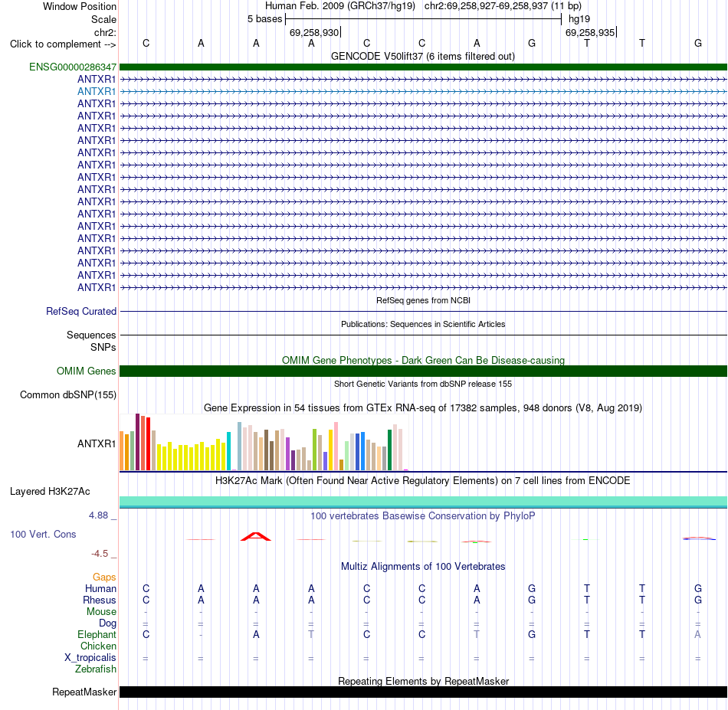Click the red PhyloP conservation peak
This screenshot has width=728, height=710.
tap(256, 536)
